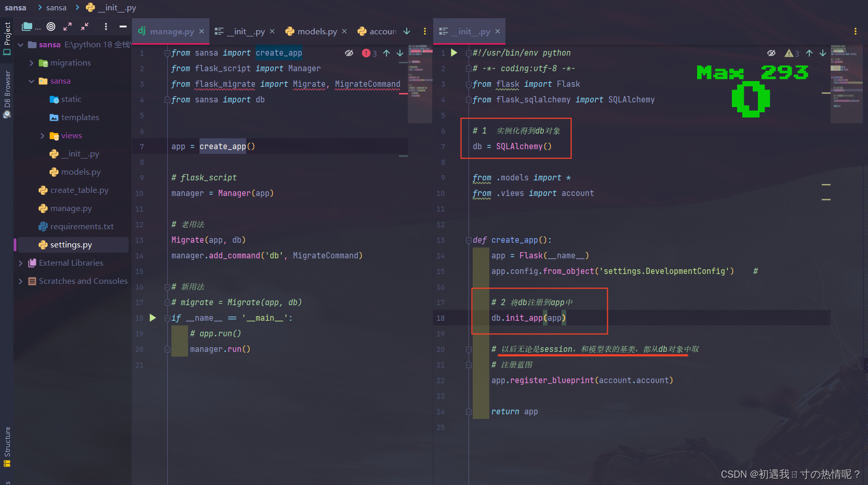Screen dimensions: 868x485
Task: Expand all nodes in project tree
Action: pyautogui.click(x=68, y=27)
